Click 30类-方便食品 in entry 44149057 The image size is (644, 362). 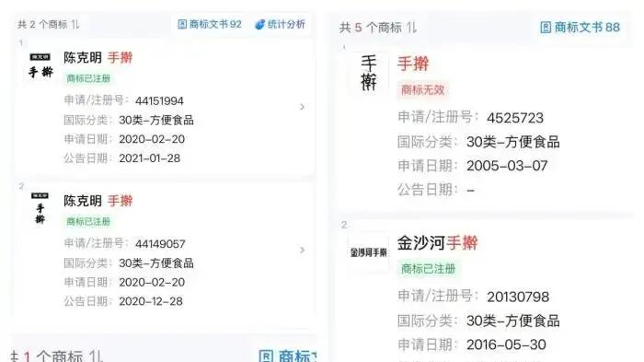click(x=156, y=263)
